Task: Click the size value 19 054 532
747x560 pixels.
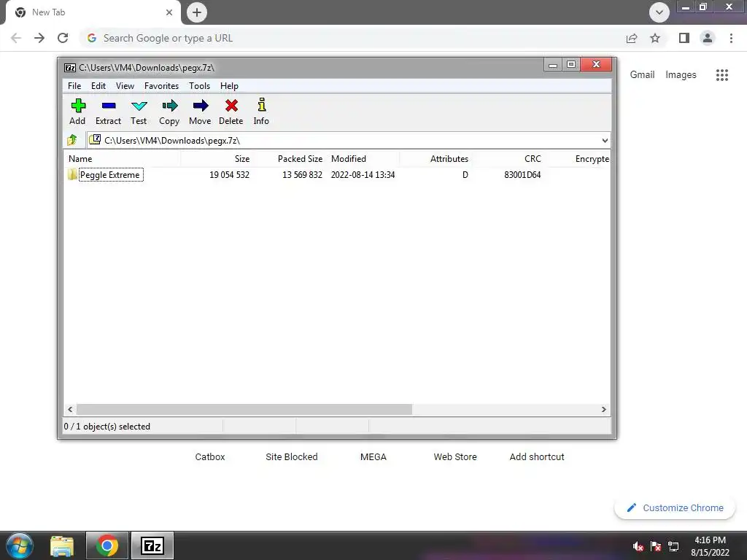Action: click(x=229, y=175)
